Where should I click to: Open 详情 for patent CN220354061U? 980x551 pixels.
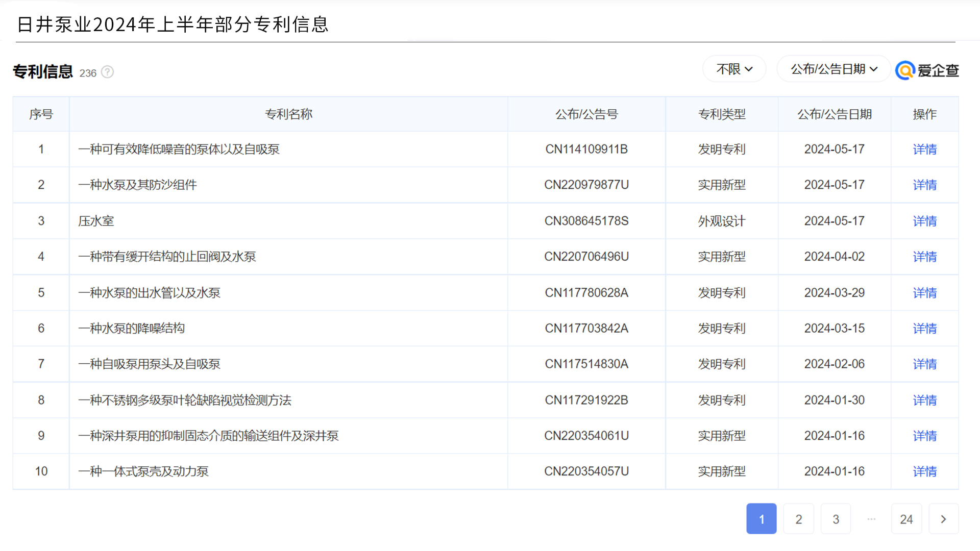(x=924, y=436)
